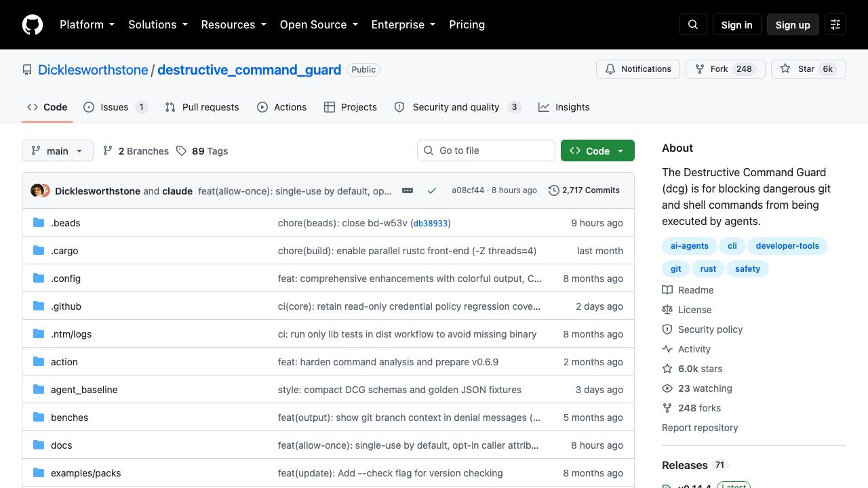Click the watching eye icon
Image resolution: width=868 pixels, height=488 pixels.
667,388
